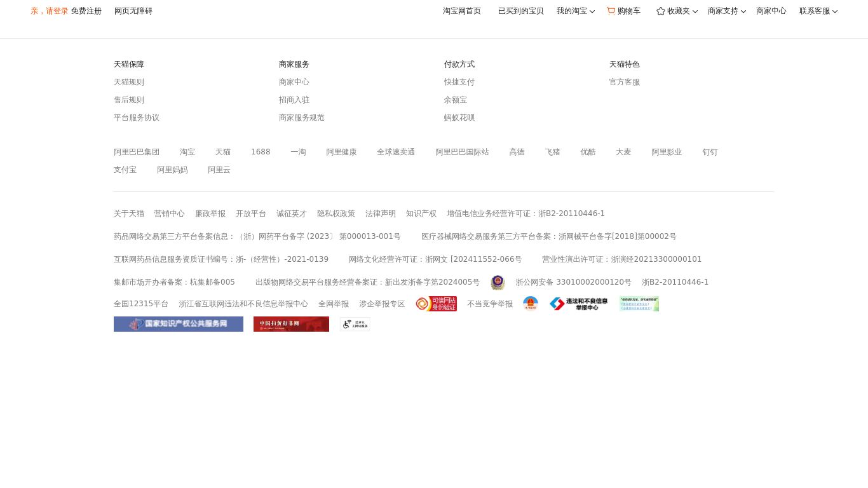Open the 蚂蚁花呗 link
Viewport: 868px width, 488px height.
(459, 118)
